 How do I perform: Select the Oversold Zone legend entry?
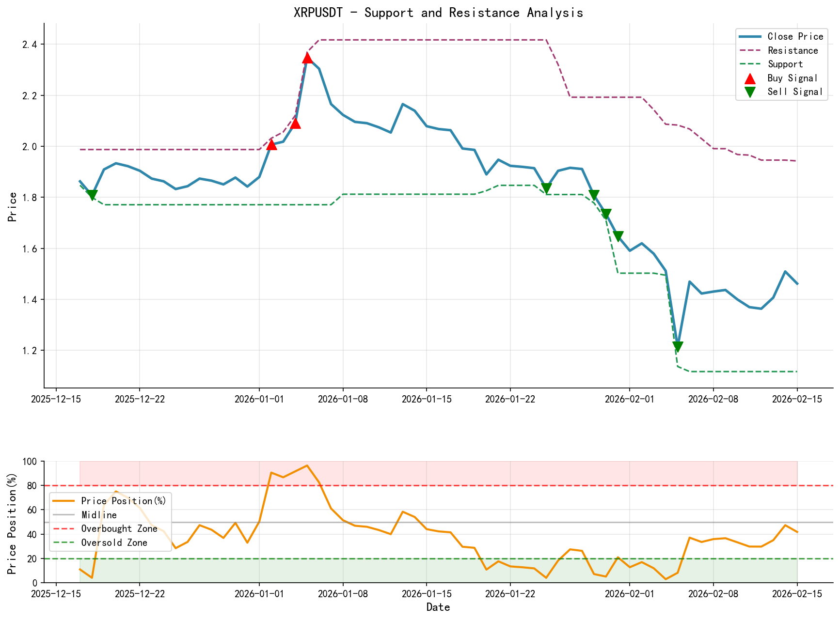(x=115, y=542)
